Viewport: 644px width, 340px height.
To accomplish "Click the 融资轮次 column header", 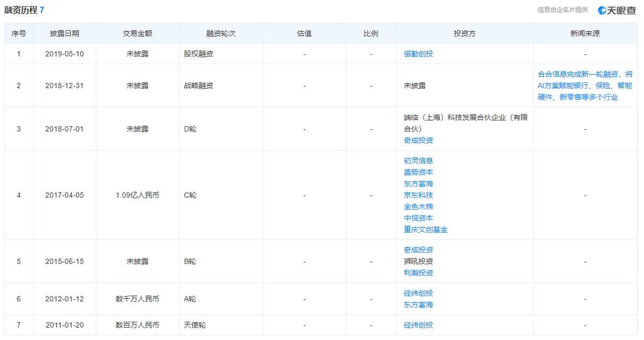I will [221, 33].
